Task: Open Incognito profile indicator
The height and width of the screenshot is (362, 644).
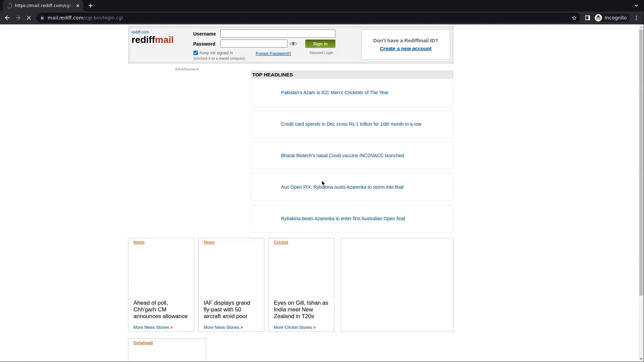Action: [x=611, y=18]
